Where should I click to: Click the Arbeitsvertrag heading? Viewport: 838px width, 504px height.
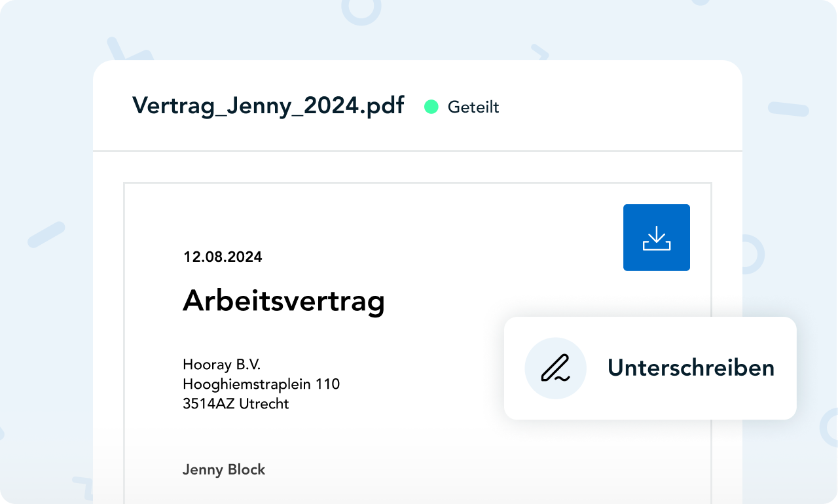coord(283,301)
